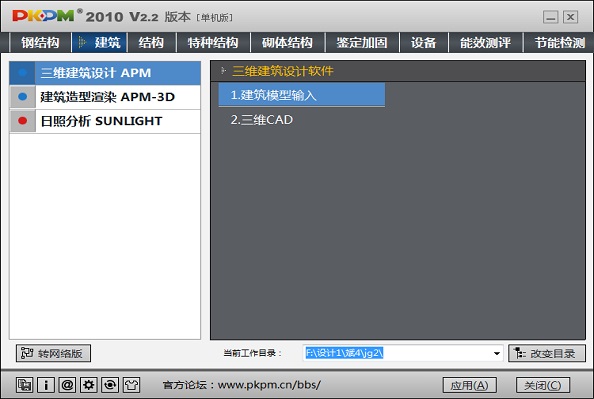Select 三维建筑设计 APM module
Screen dimensions: 594x399
pos(105,73)
